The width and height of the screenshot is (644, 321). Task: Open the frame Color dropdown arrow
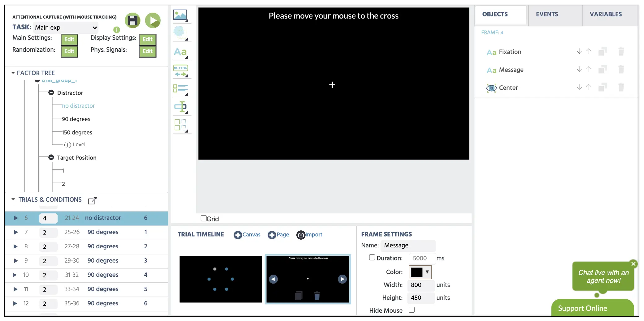point(427,272)
